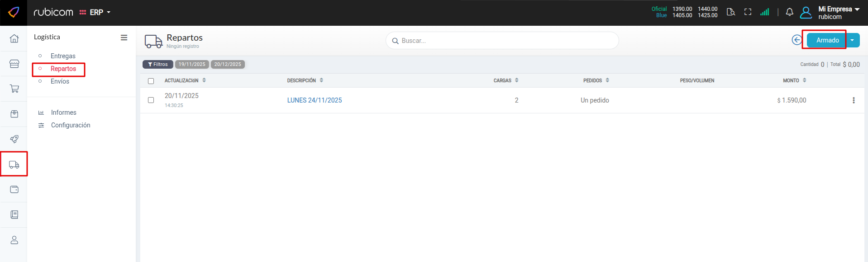Click the Armado button

point(827,40)
